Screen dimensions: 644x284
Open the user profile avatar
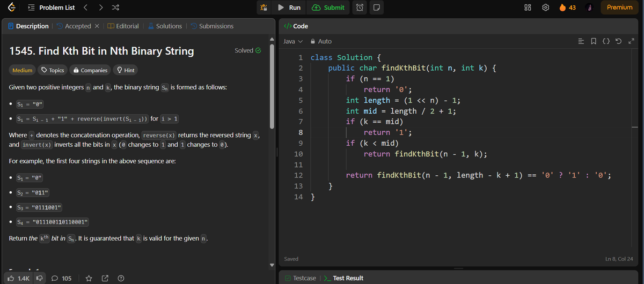click(x=589, y=8)
